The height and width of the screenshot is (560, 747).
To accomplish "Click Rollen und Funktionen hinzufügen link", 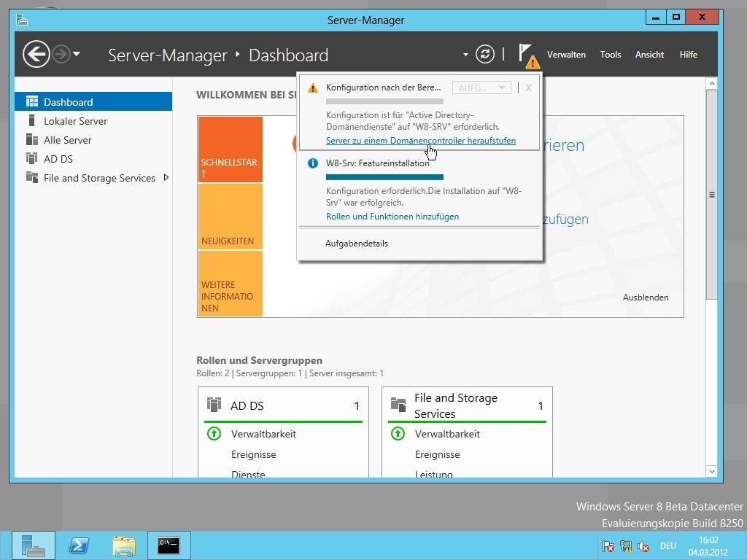I will pos(392,216).
